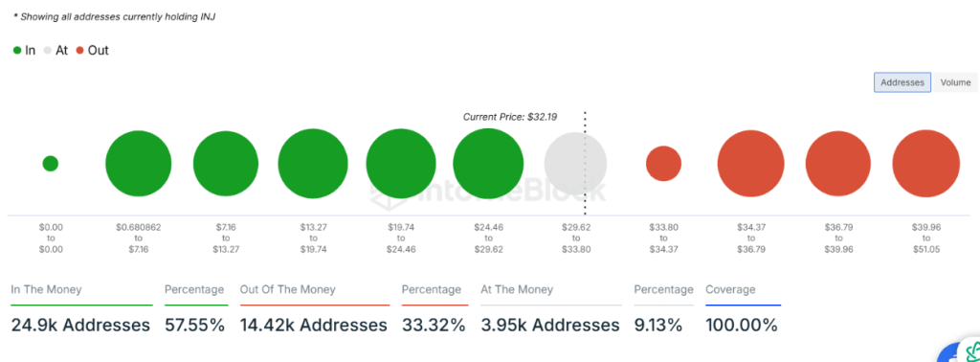980x362 pixels.
Task: Click the small green $0.00 bubble
Action: point(51,164)
